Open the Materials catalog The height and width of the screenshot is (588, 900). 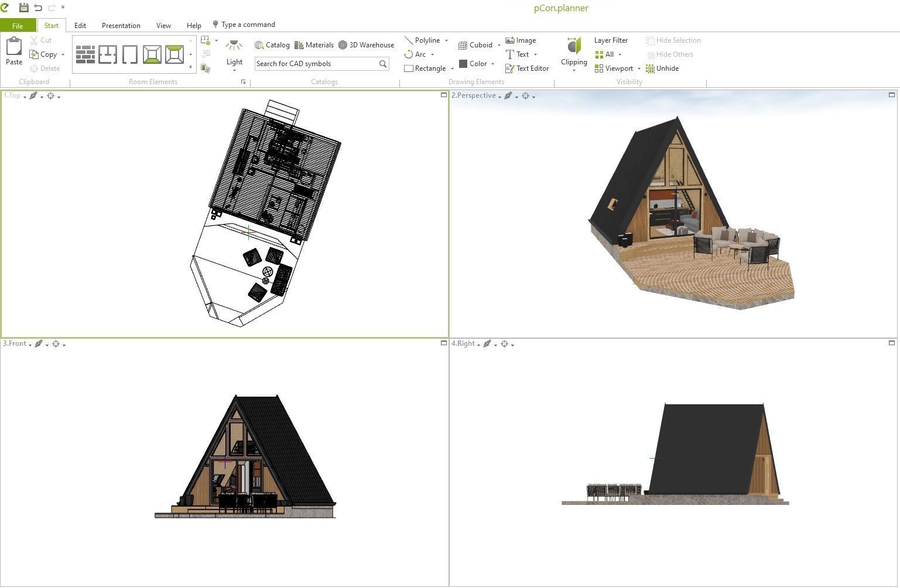314,45
